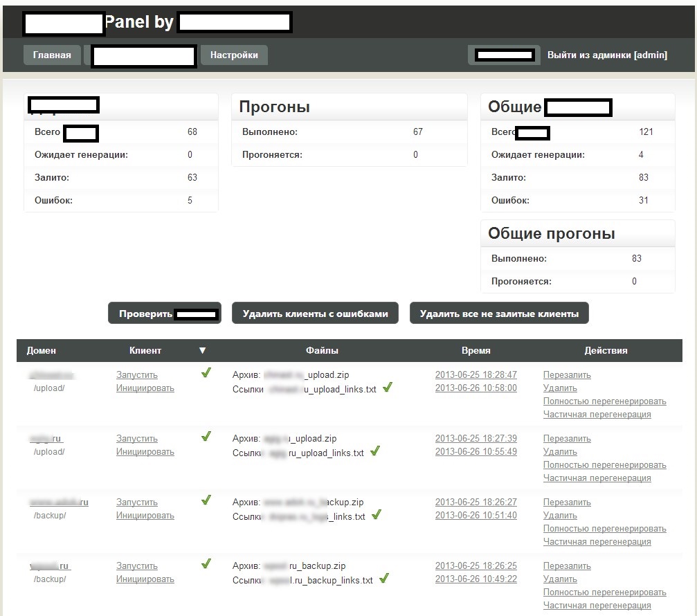The image size is (697, 616).
Task: Click client checkmark in 18:26:25 row
Action: point(206,563)
